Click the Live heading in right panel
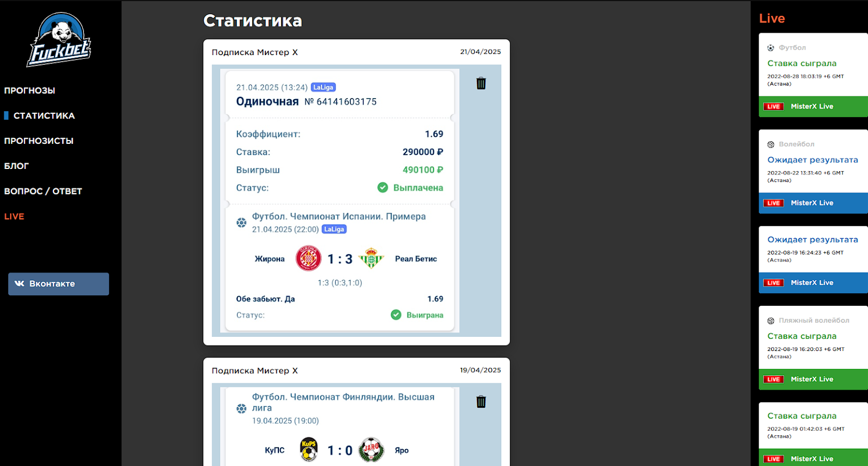The image size is (868, 466). pyautogui.click(x=772, y=18)
